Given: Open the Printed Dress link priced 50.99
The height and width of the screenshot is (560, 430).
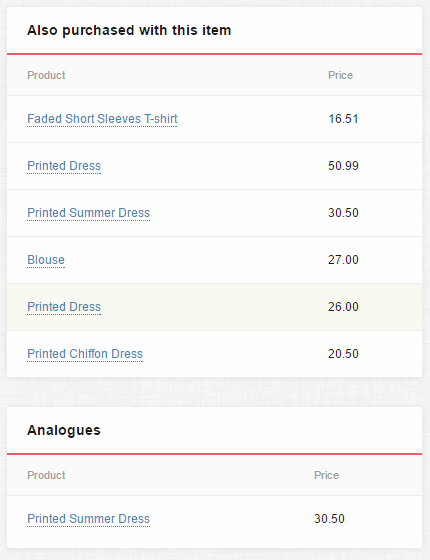Looking at the screenshot, I should (64, 166).
